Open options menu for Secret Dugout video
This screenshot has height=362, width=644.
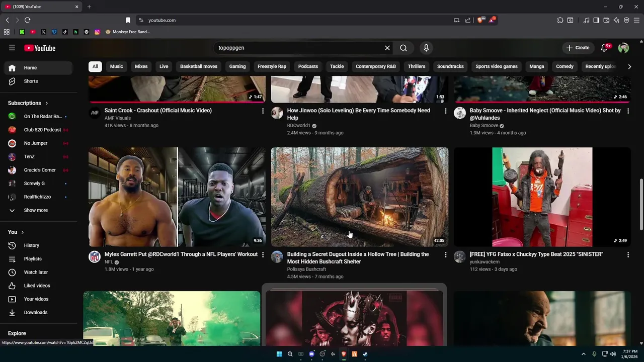pos(445,255)
